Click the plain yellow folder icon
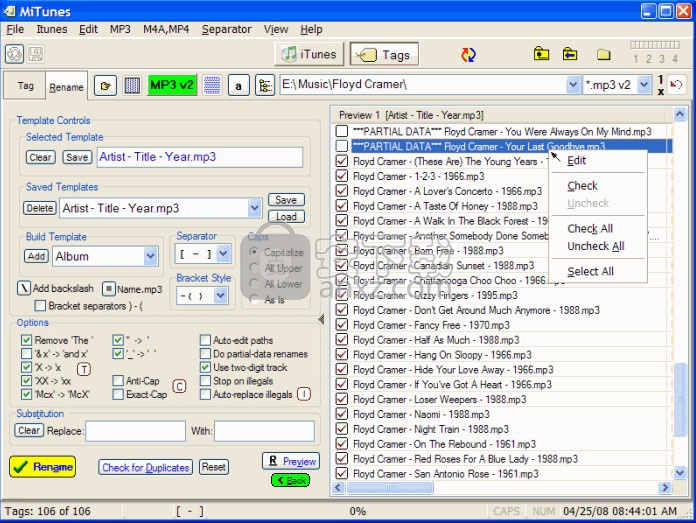This screenshot has width=696, height=523. (x=603, y=54)
